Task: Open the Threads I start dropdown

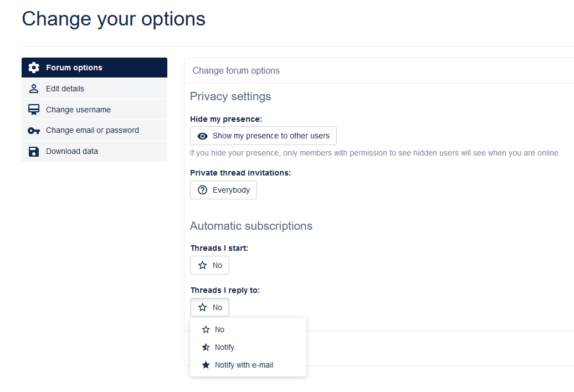Action: pos(209,265)
